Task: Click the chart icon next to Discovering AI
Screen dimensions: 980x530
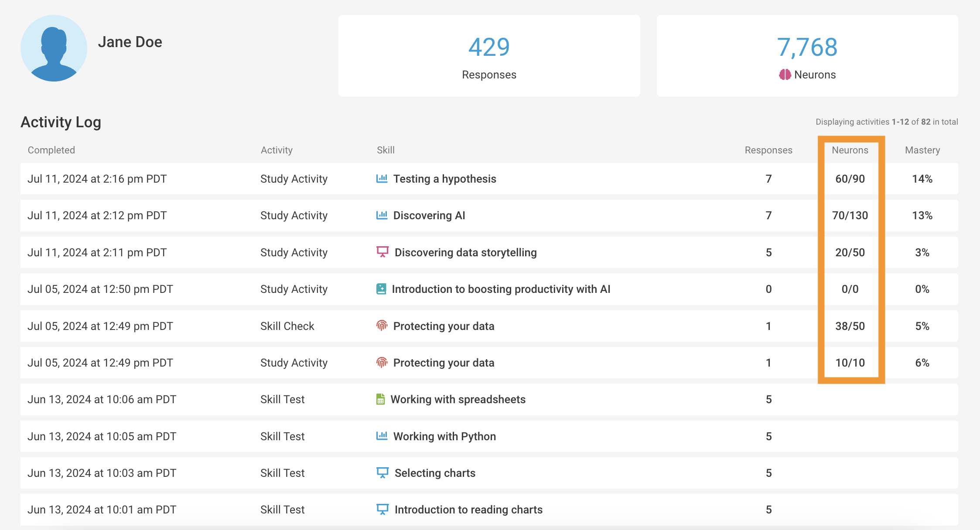Action: [x=382, y=215]
